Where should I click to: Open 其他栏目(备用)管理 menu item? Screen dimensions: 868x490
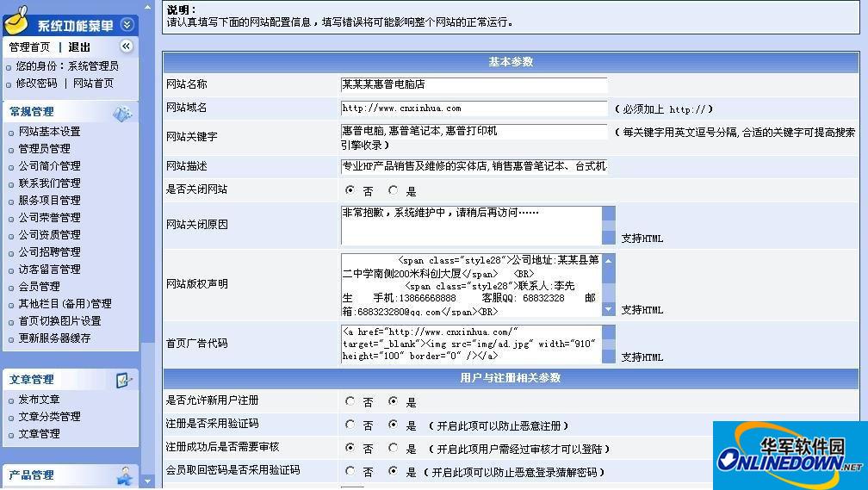(x=65, y=303)
